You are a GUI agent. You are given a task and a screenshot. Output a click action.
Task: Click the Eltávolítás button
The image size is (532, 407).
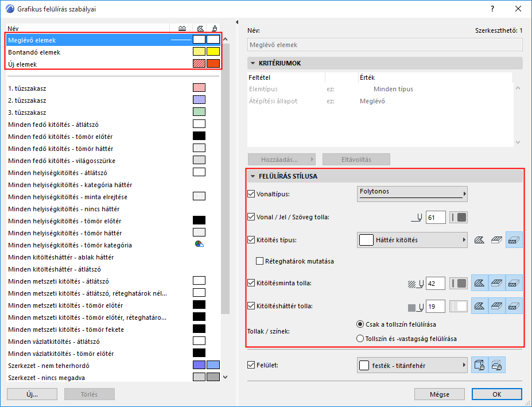(x=356, y=160)
